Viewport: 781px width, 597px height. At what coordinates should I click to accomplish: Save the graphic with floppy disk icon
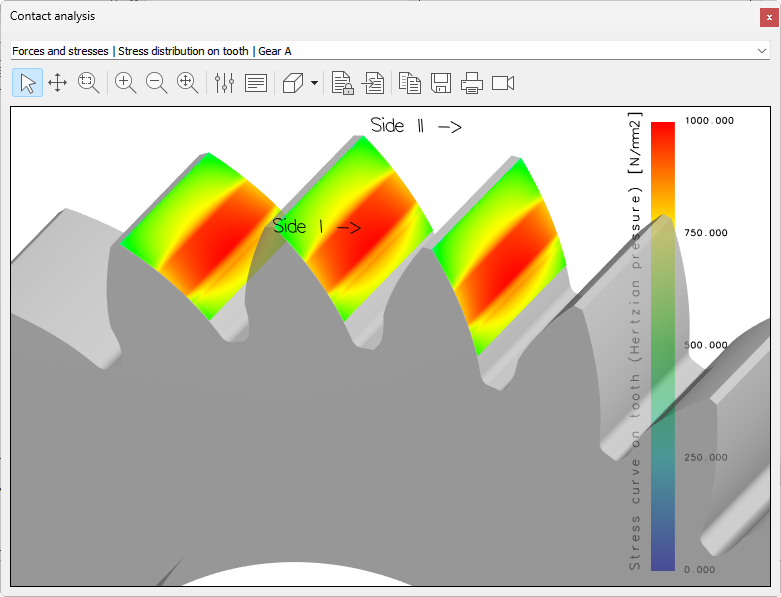[x=441, y=83]
